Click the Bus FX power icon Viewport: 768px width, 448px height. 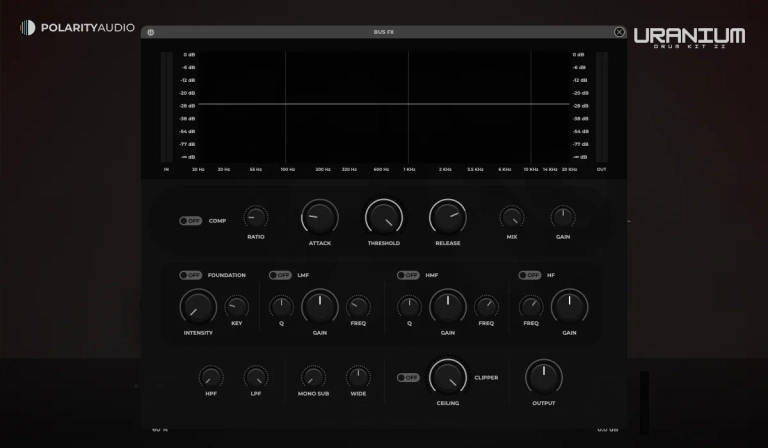[x=150, y=32]
